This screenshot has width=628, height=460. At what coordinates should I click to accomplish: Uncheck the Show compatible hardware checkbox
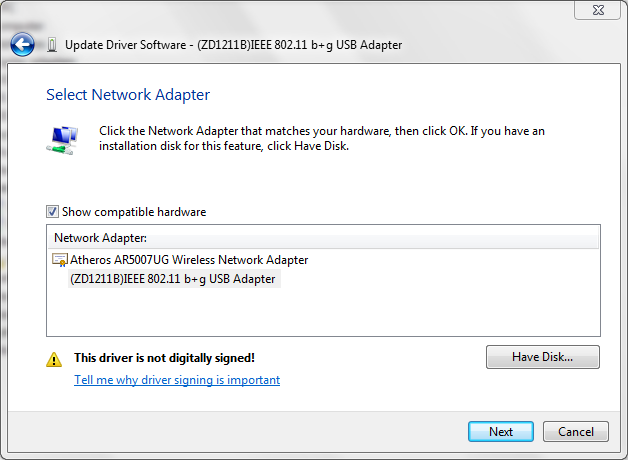click(x=52, y=211)
